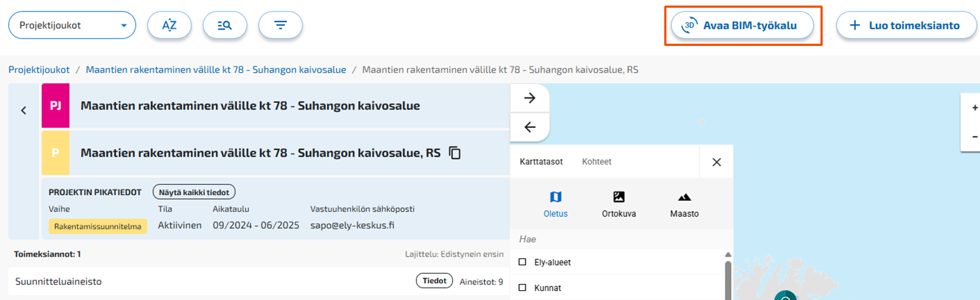Screen dimensions: 980x300
Task: Open the Projektijoukot dropdown
Action: (72, 25)
